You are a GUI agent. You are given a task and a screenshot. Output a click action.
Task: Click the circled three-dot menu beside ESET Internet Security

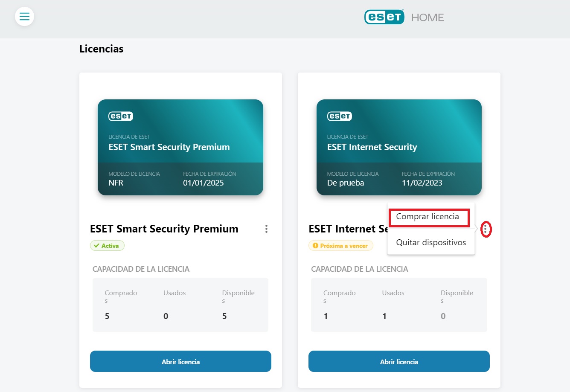click(486, 229)
